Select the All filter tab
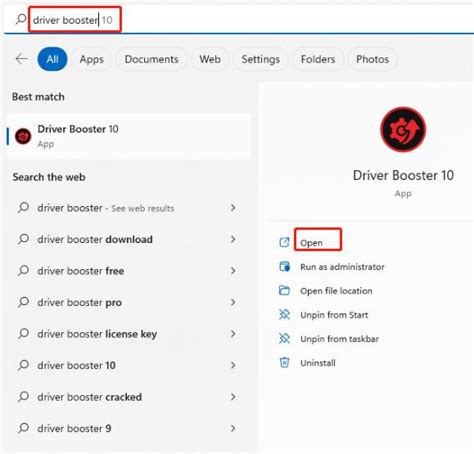 pos(52,59)
